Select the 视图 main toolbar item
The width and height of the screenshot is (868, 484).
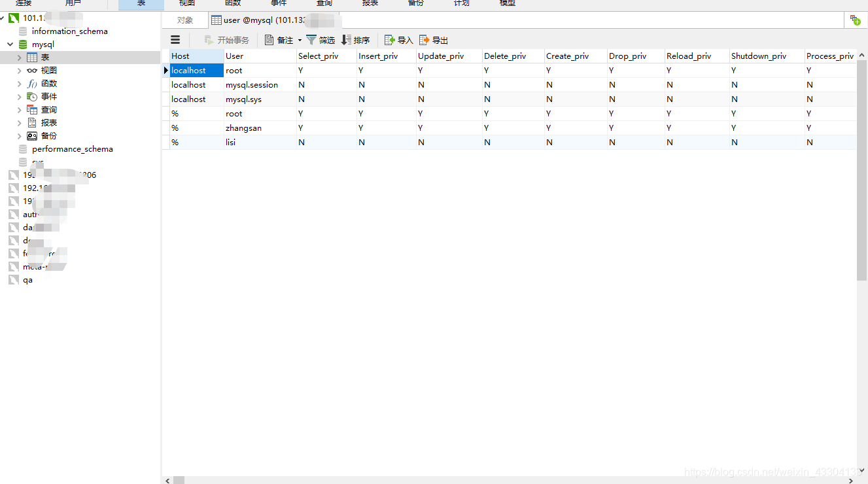187,3
